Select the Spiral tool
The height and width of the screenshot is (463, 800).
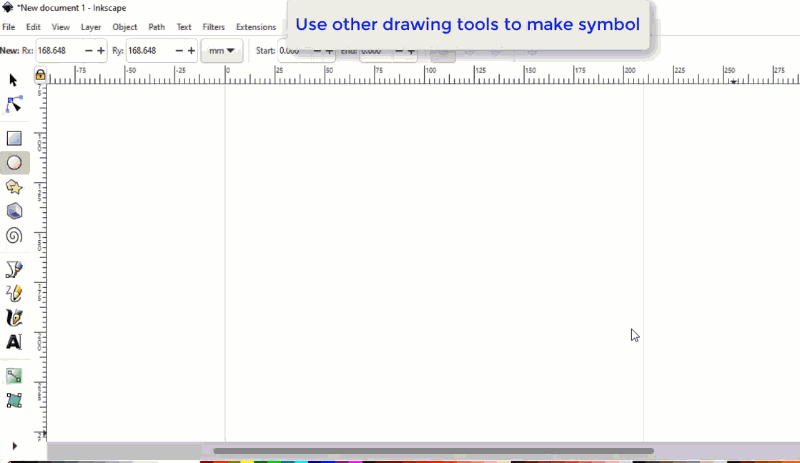tap(14, 235)
